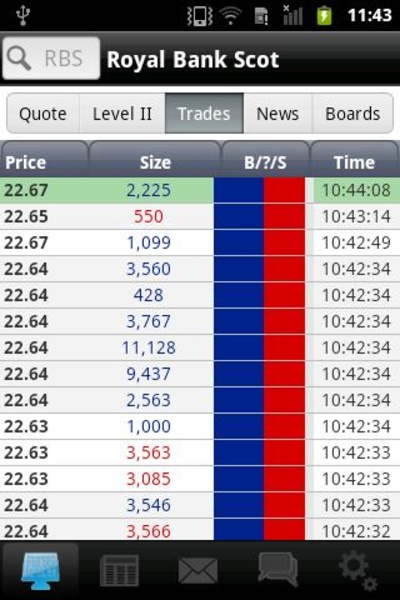Select the Trades tab
This screenshot has height=600, width=400.
coord(204,114)
